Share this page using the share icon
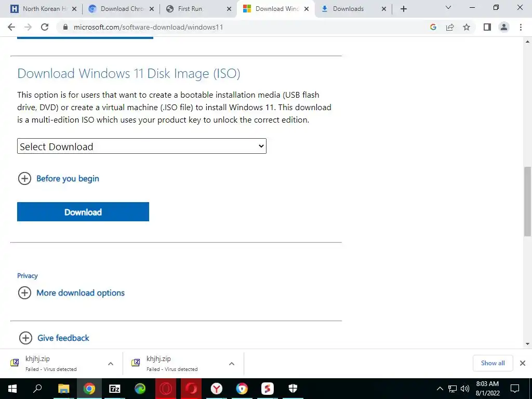Screen dimensions: 532x399 click(450, 27)
